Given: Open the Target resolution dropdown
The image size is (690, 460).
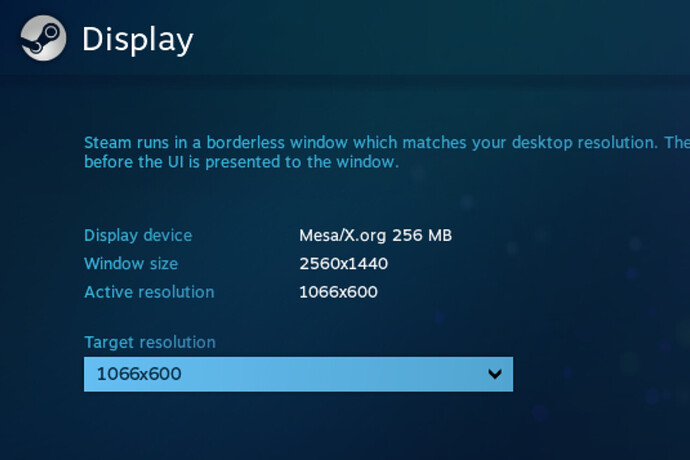Looking at the screenshot, I should point(298,374).
